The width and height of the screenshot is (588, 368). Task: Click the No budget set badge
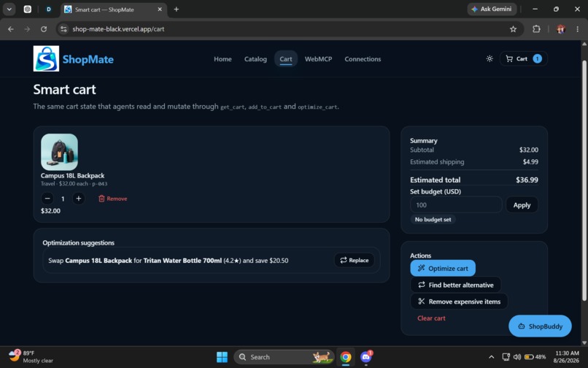433,219
